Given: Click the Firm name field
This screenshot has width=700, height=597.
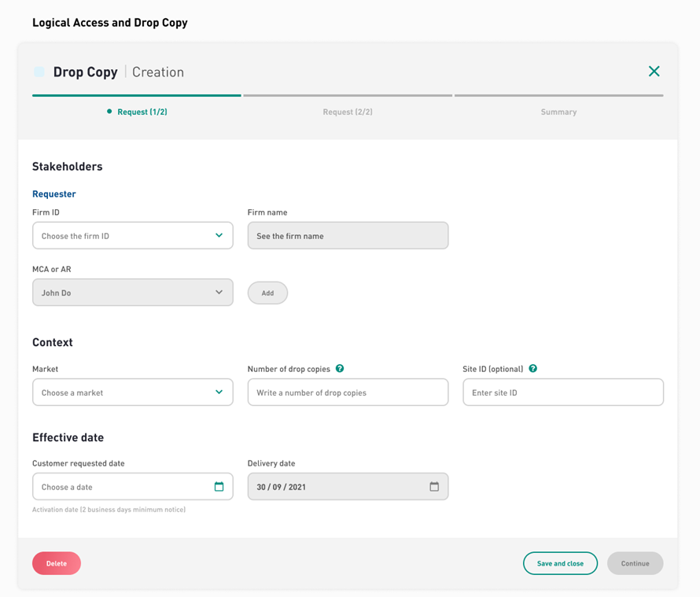Looking at the screenshot, I should (348, 235).
